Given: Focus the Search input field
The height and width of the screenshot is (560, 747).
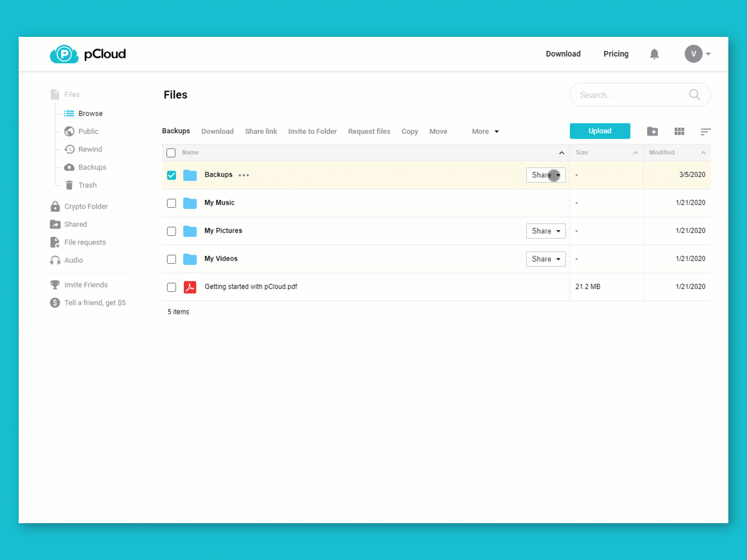Looking at the screenshot, I should click(x=640, y=95).
